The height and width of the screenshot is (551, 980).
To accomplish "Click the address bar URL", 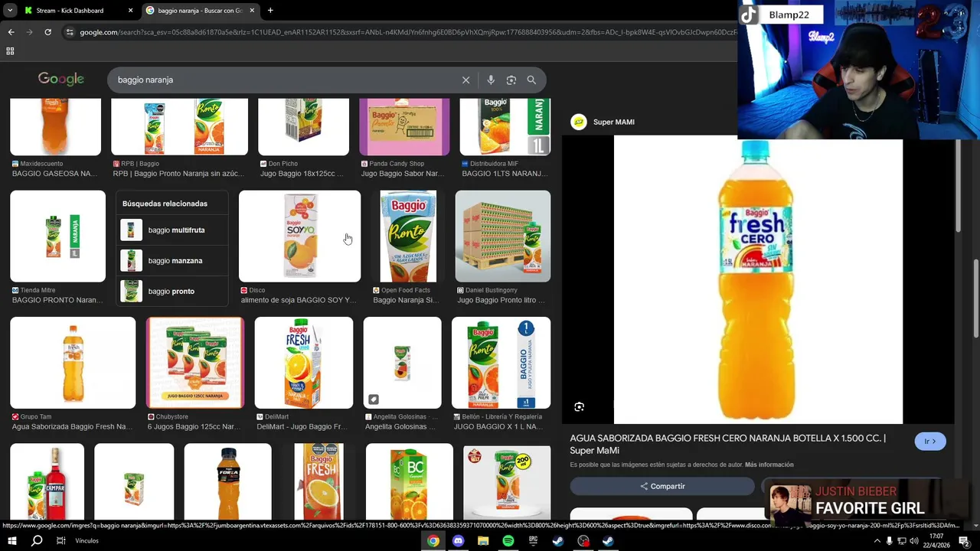I will point(406,32).
